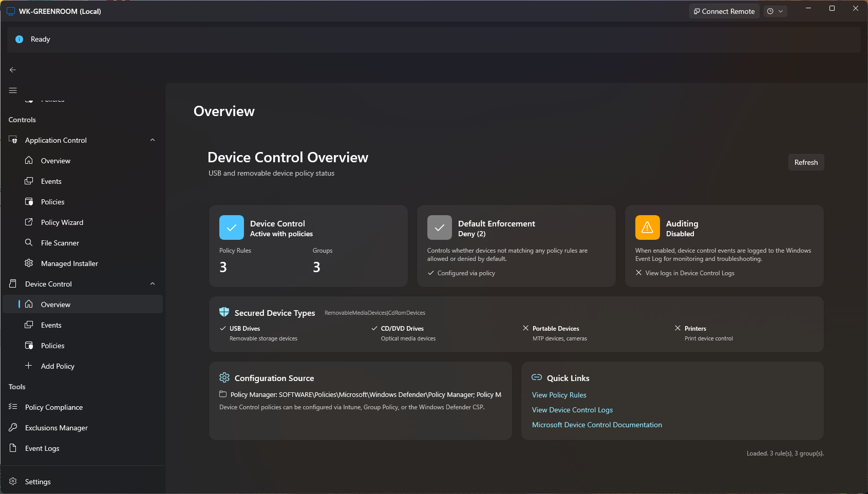The image size is (868, 494).
Task: Open Event Logs from the sidebar
Action: click(x=42, y=448)
